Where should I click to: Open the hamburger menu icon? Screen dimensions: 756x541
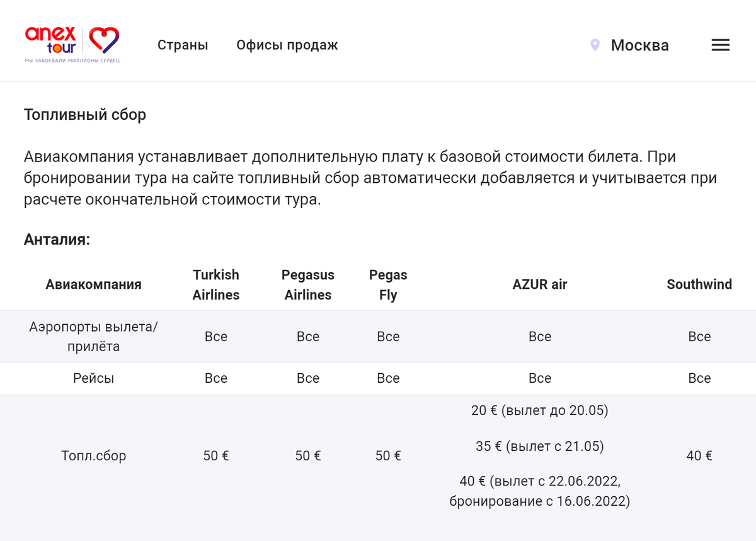720,45
